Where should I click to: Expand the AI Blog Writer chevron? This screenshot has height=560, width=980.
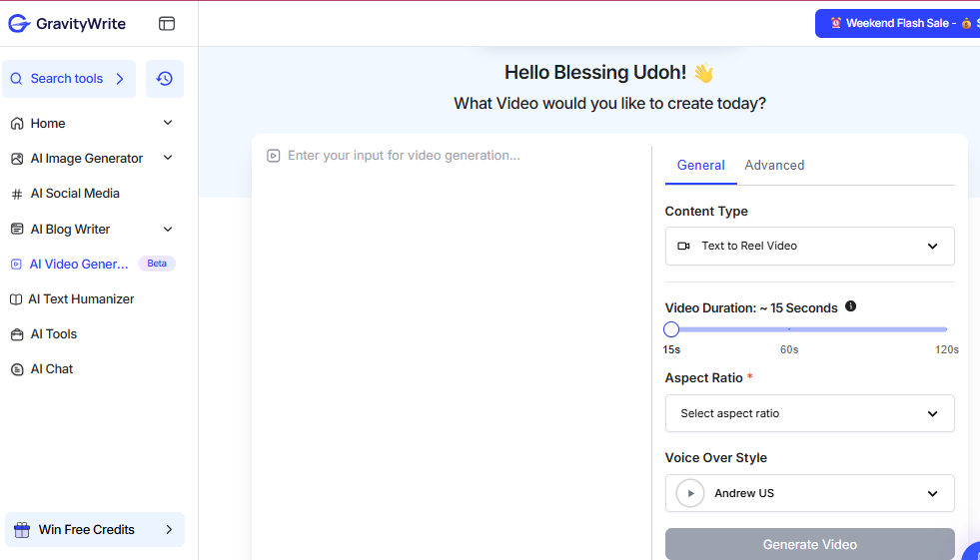tap(168, 229)
